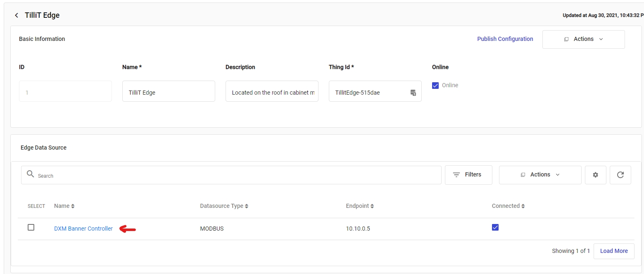
Task: Click the Filters lines icon
Action: (x=456, y=175)
